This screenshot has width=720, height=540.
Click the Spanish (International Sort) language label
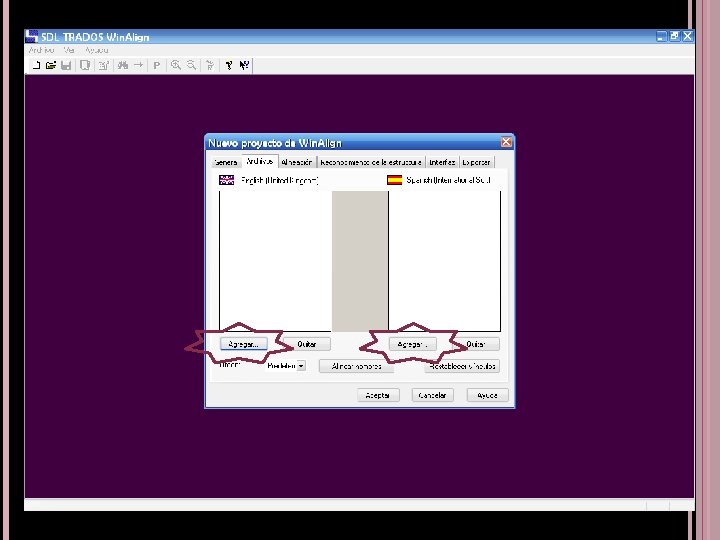[x=448, y=180]
